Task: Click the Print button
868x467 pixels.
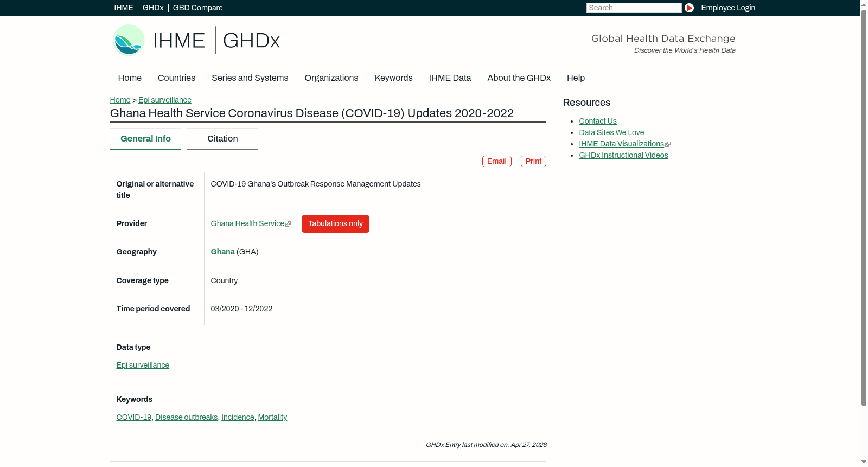Action: [533, 161]
